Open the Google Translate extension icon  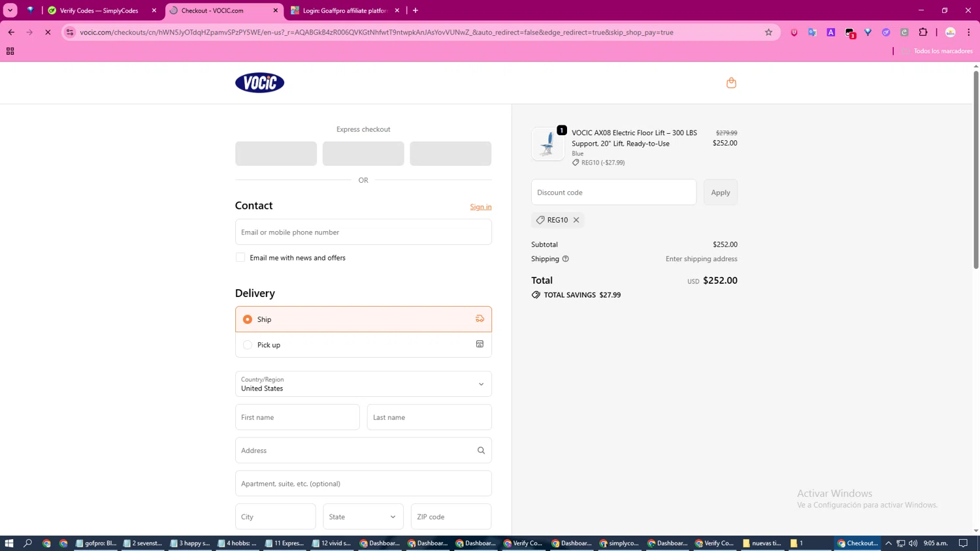pos(812,32)
